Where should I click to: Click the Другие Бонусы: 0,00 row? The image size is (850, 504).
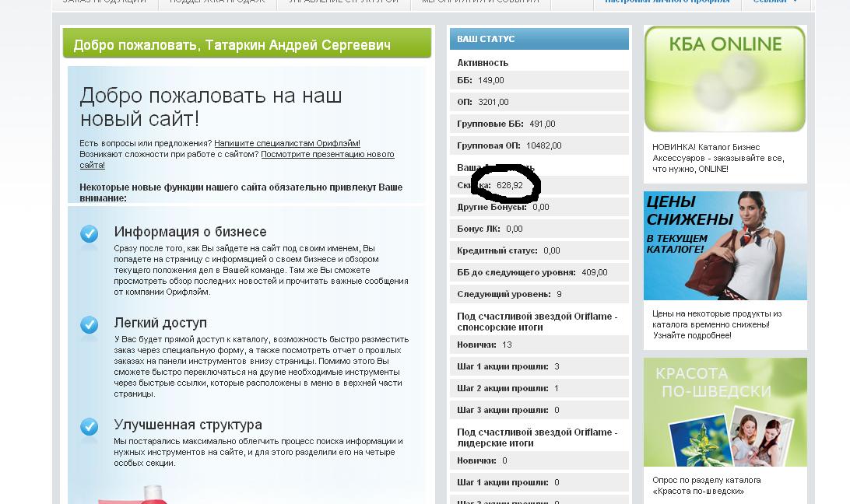point(539,207)
